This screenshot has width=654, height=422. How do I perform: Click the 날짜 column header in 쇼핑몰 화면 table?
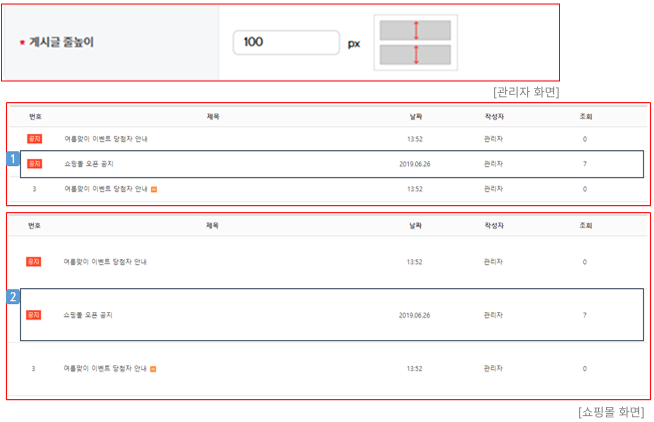tap(414, 226)
